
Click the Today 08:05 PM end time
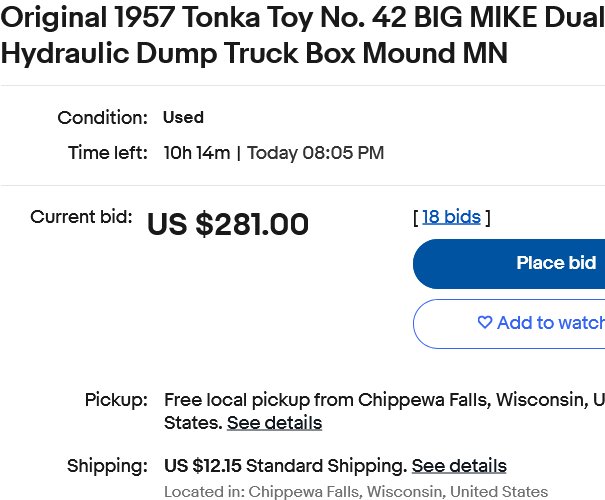click(x=316, y=153)
